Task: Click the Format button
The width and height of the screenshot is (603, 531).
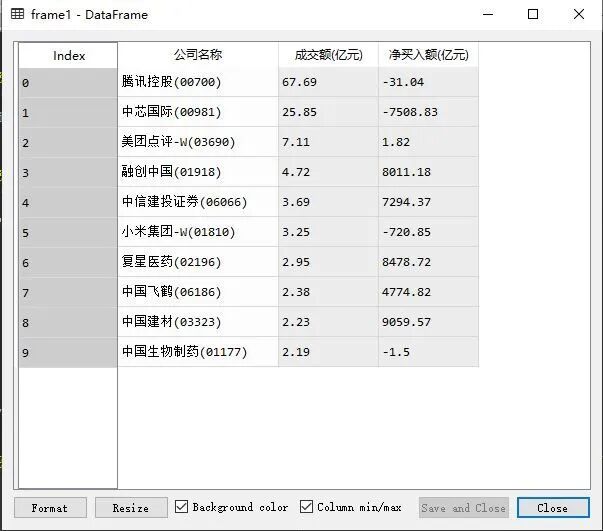Action: click(50, 508)
